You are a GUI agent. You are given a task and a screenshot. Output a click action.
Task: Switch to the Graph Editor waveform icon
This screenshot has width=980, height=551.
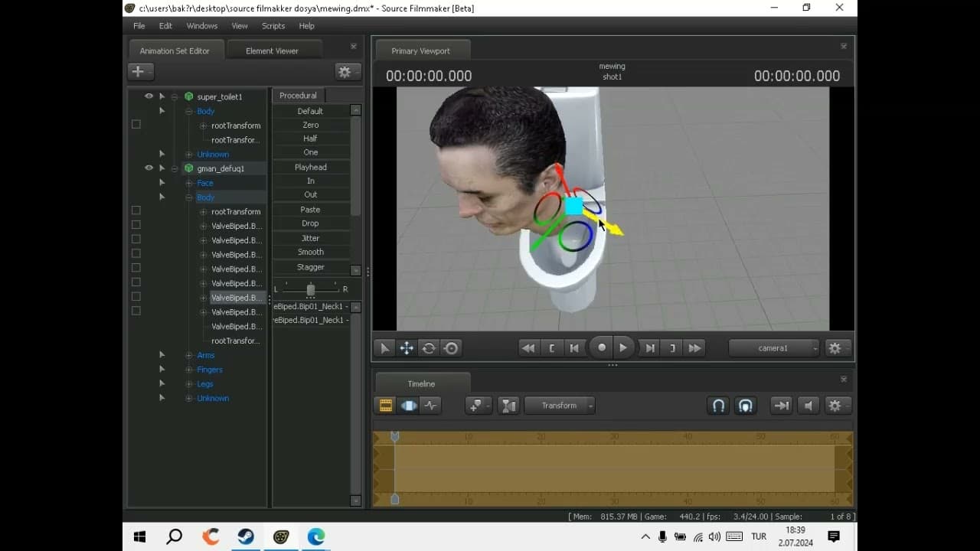[x=430, y=406]
